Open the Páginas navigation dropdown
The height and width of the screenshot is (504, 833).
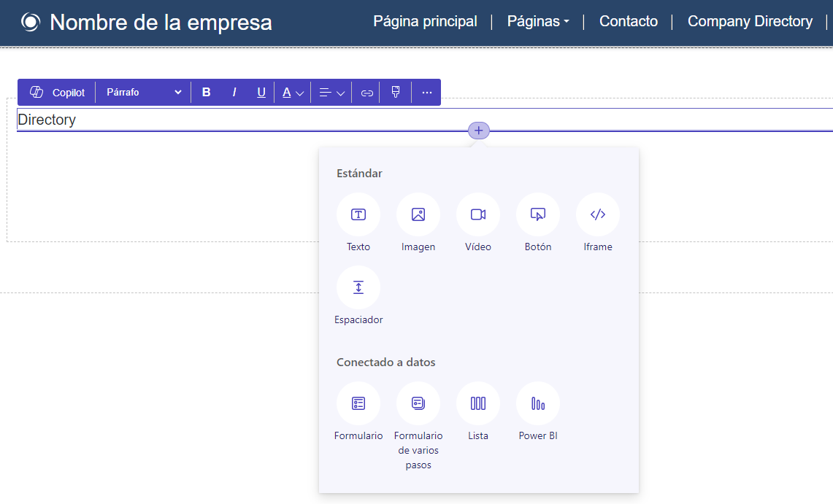[538, 21]
